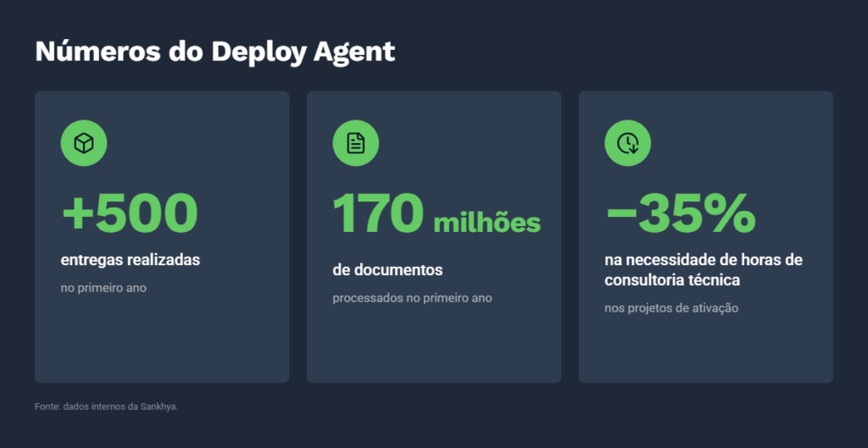The width and height of the screenshot is (868, 448).
Task: Click the "consultoria técnica" line
Action: tap(672, 280)
